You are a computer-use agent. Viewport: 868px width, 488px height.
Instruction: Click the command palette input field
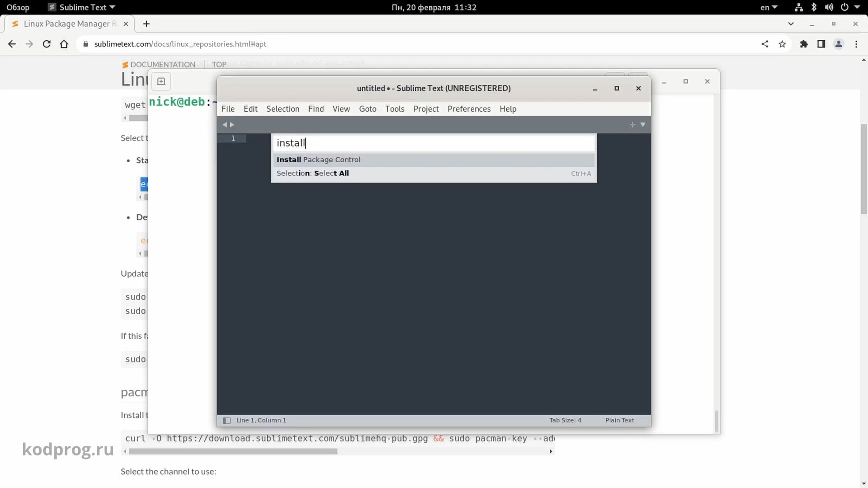pyautogui.click(x=434, y=143)
